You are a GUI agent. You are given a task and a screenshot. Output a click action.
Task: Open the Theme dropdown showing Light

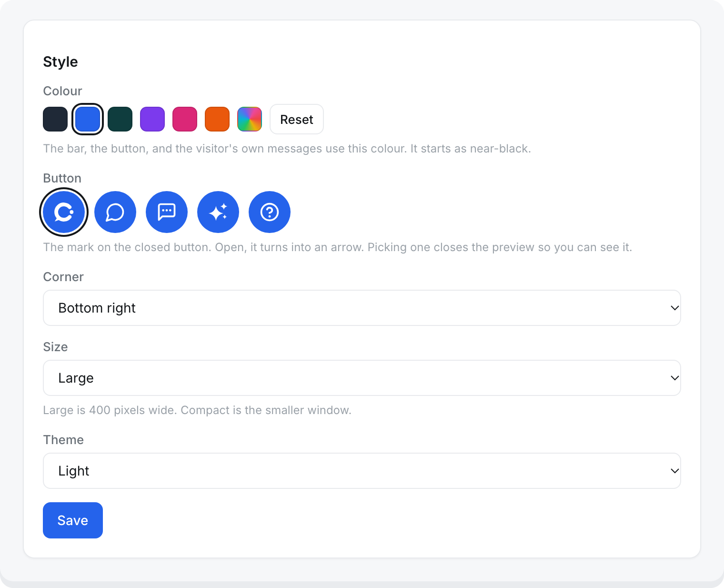pyautogui.click(x=362, y=471)
